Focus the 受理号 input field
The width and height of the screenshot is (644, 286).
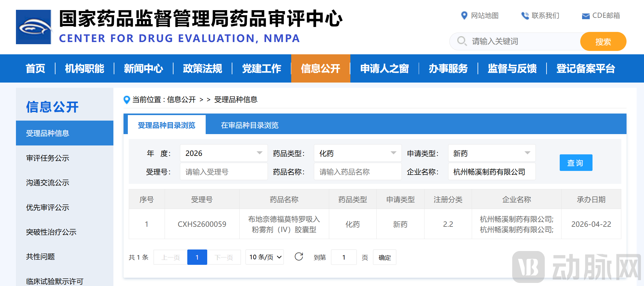223,172
